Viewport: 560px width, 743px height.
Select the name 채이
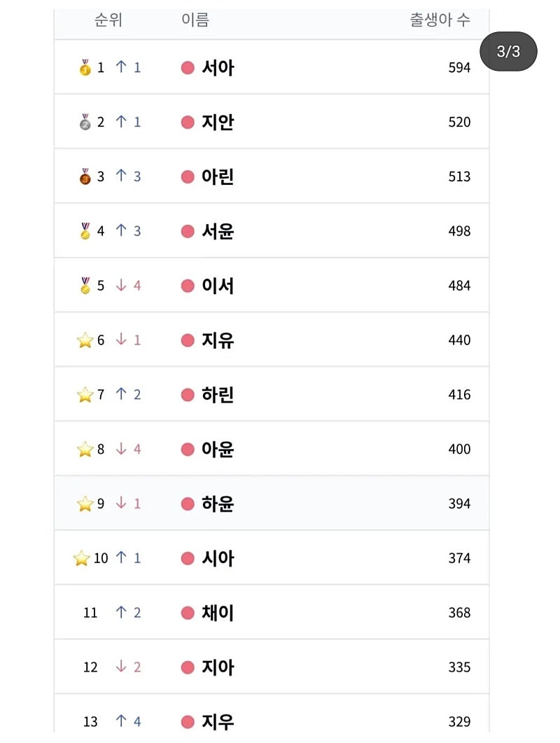click(218, 613)
